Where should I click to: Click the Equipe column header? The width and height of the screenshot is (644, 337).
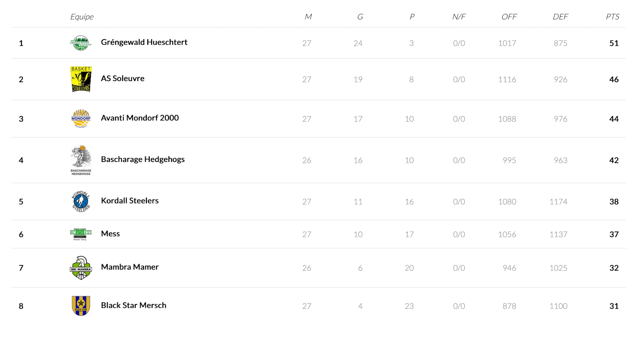coord(82,17)
